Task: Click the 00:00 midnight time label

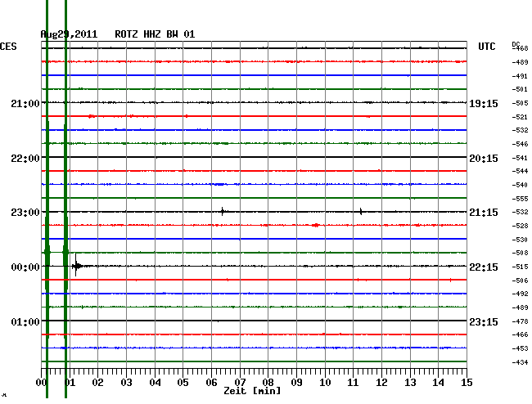Action: point(25,267)
